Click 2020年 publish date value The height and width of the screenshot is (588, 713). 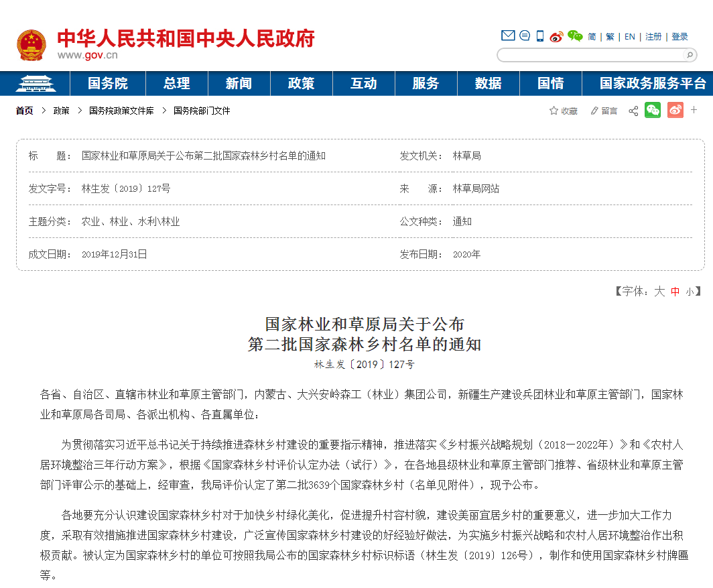click(x=466, y=254)
